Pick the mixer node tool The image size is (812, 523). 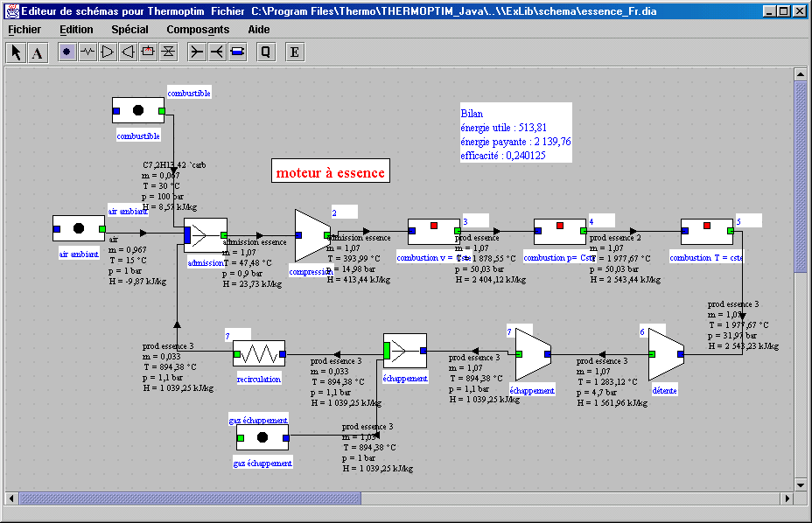[197, 52]
